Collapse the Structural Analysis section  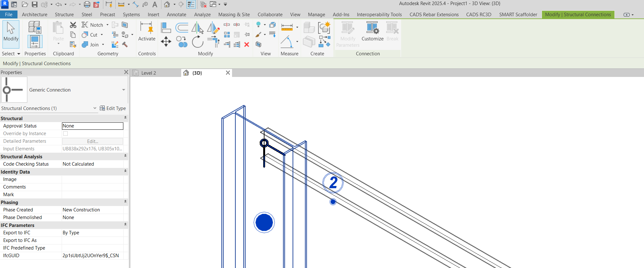pyautogui.click(x=125, y=156)
